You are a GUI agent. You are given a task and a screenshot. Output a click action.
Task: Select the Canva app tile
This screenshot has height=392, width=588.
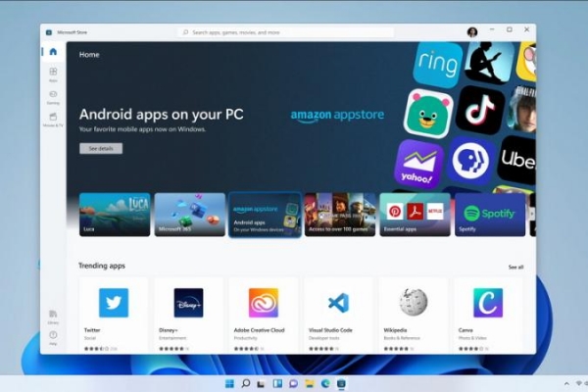[488, 302]
